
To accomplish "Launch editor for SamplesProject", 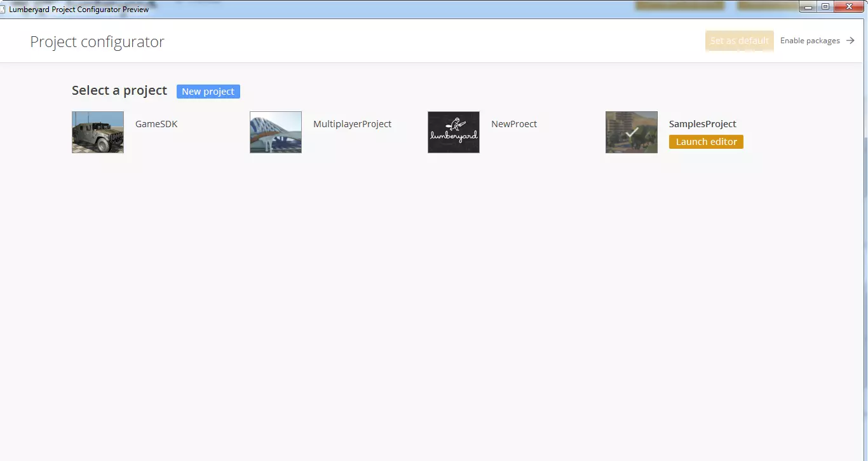I will click(706, 142).
